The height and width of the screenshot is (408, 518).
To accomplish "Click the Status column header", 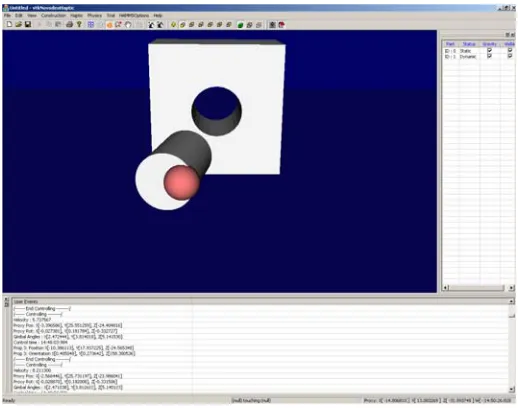I will (x=469, y=44).
